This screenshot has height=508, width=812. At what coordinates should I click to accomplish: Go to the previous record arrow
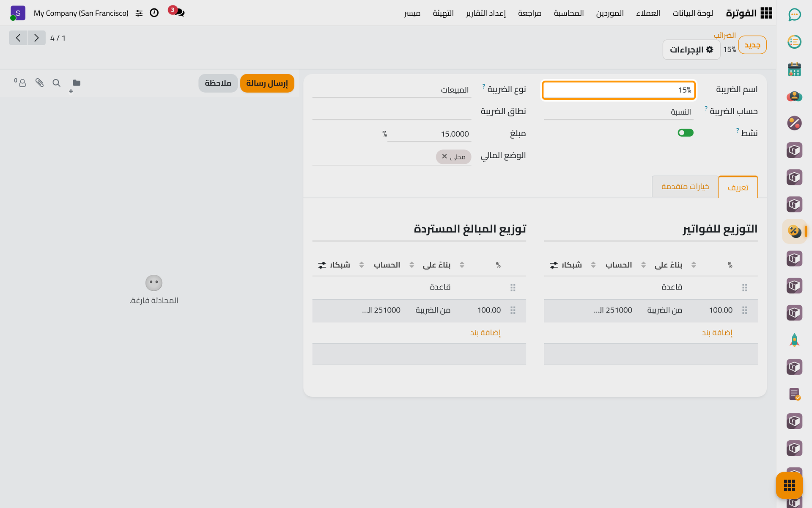click(18, 38)
